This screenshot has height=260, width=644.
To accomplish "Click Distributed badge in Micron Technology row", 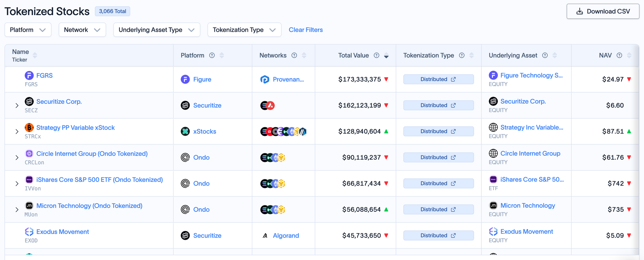I will [438, 210].
